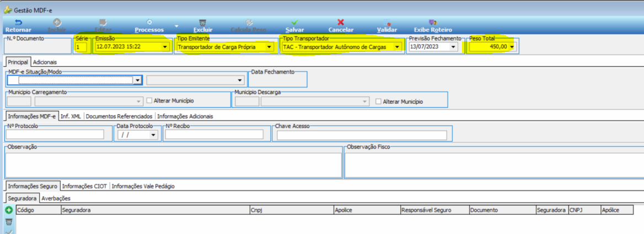The width and height of the screenshot is (644, 234).
Task: Click the Observação text area
Action: pos(173,165)
